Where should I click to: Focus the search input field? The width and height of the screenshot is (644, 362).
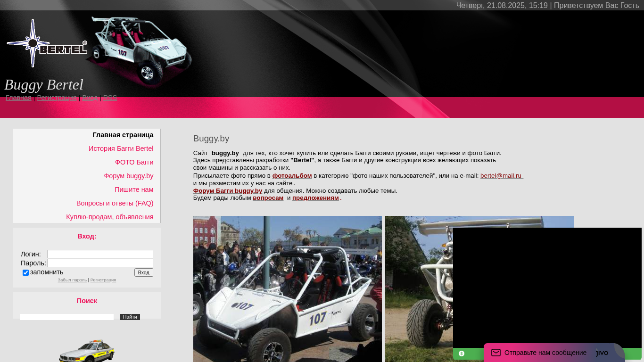67,317
